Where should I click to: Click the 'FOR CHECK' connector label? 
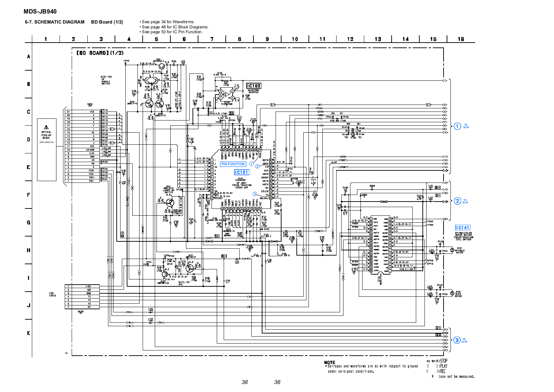(52, 294)
